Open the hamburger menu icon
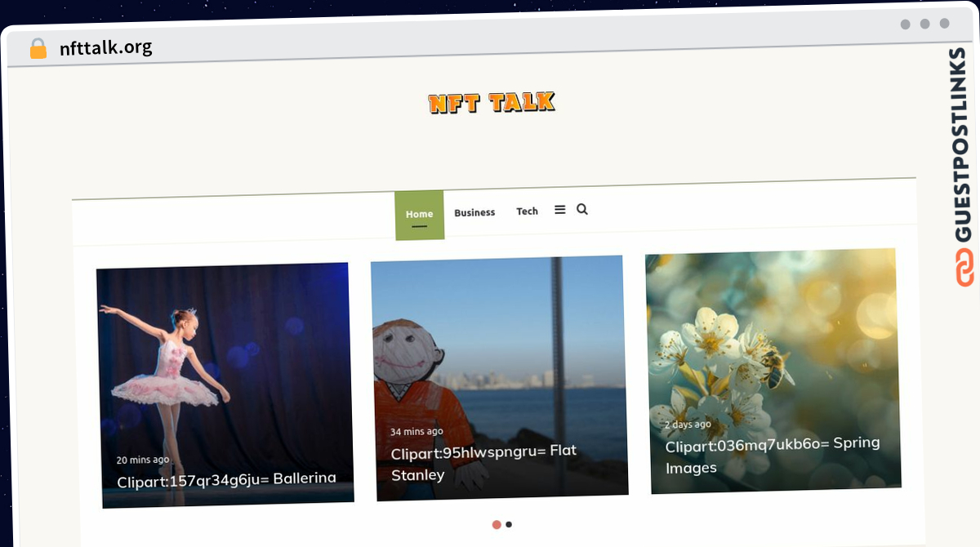Screen dimensions: 980x547 tap(559, 210)
